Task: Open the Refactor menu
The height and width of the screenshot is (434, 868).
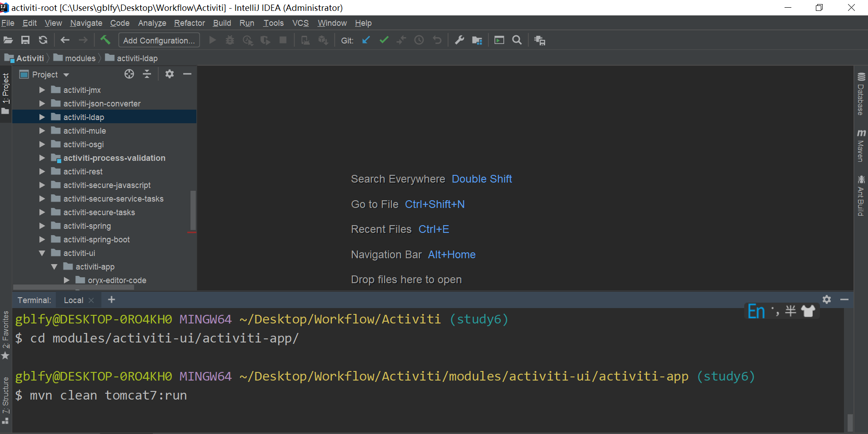Action: pos(190,23)
